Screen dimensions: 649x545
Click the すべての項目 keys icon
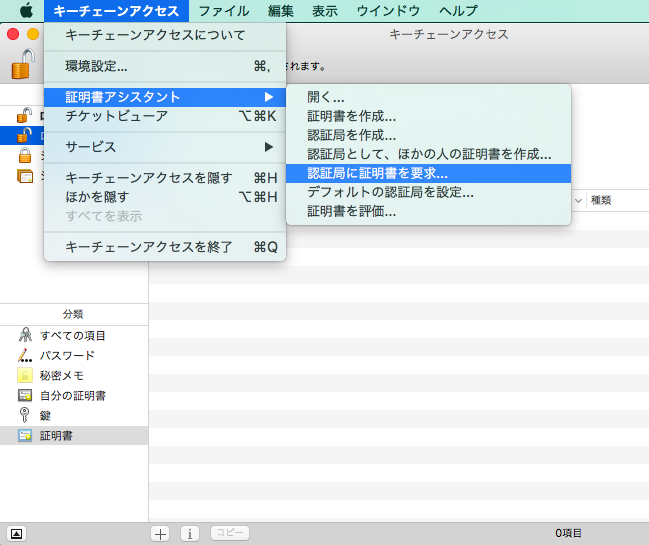click(25, 335)
